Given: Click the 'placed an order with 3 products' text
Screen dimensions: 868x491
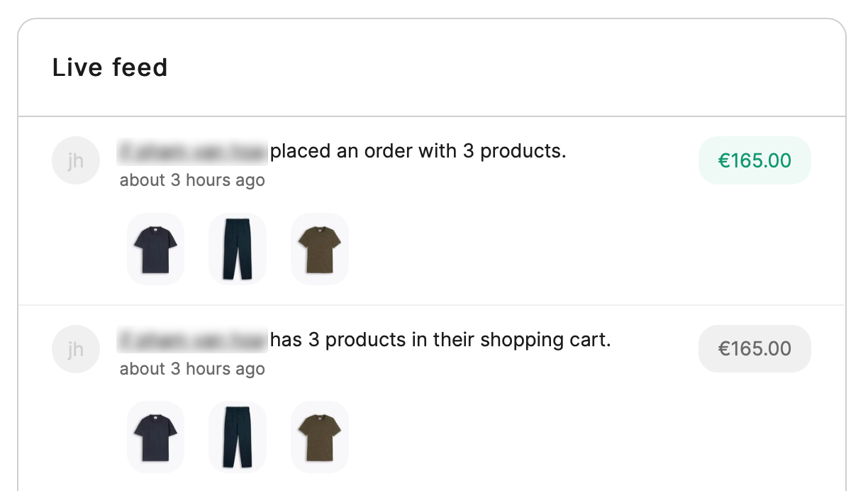Looking at the screenshot, I should (418, 151).
